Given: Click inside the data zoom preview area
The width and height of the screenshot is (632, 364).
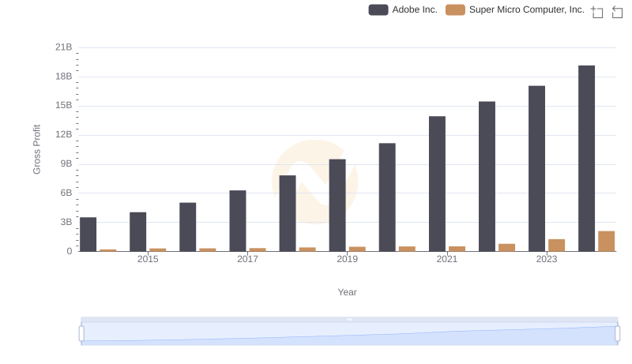Looking at the screenshot, I should pos(349,334).
